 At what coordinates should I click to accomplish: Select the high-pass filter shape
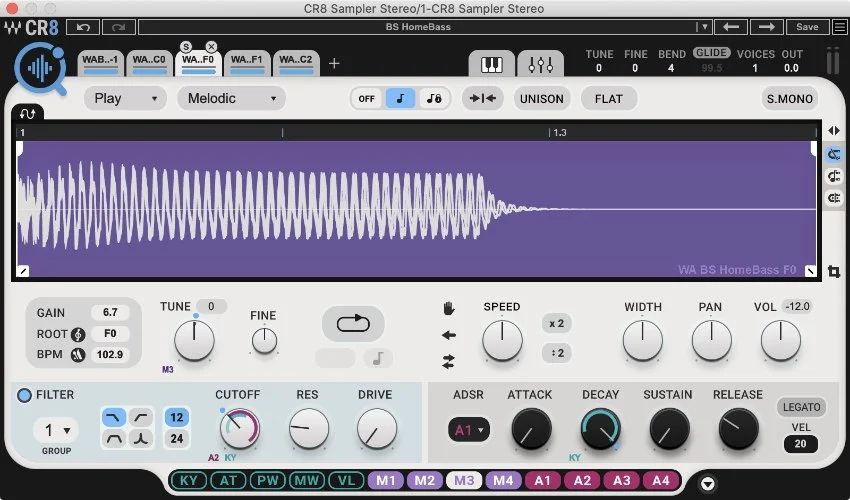(x=141, y=418)
